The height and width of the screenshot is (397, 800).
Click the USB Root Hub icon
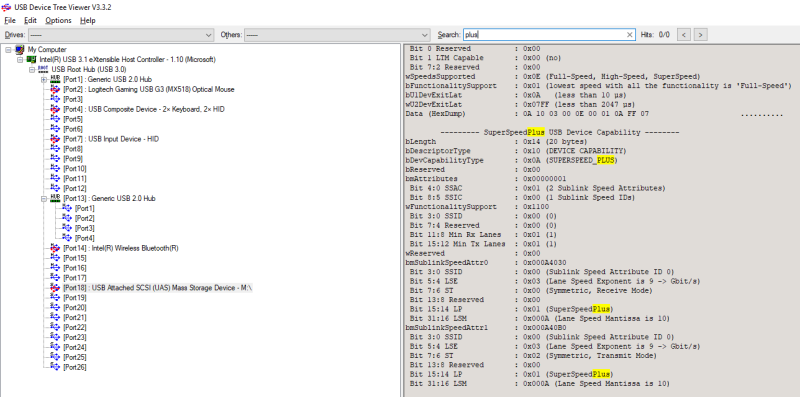pyautogui.click(x=43, y=69)
